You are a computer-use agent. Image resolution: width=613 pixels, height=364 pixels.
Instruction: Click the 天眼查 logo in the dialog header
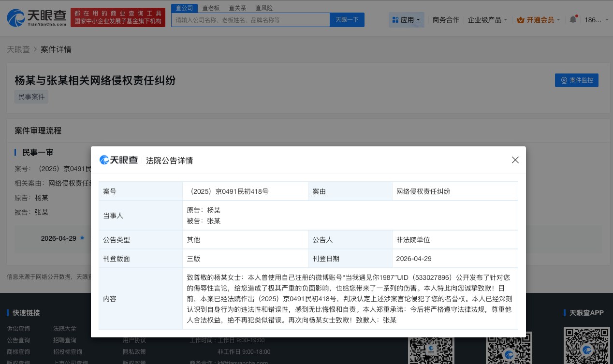(x=118, y=160)
